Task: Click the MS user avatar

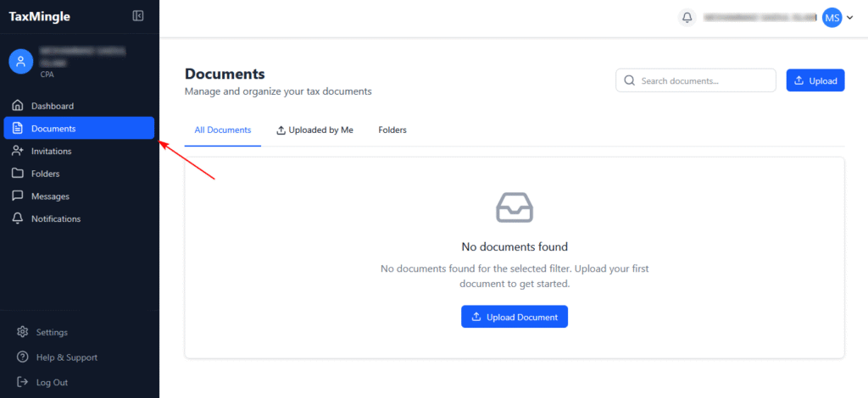Action: [x=832, y=17]
